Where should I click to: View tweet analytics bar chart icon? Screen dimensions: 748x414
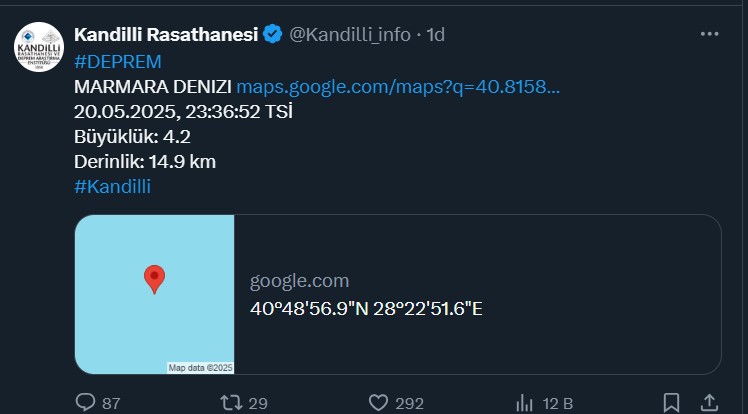[x=525, y=403]
